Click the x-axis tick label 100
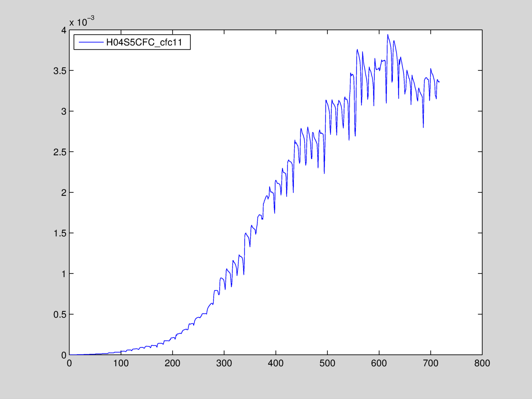This screenshot has height=399, width=532. tap(121, 363)
